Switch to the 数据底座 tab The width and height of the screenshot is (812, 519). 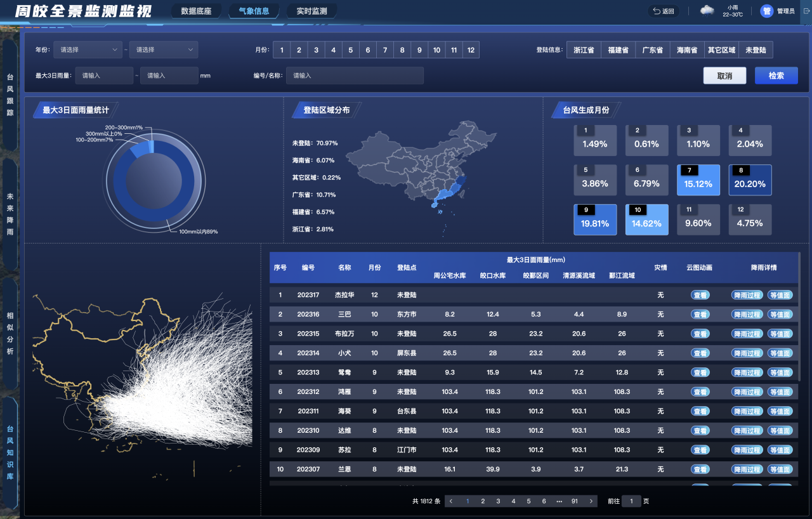196,11
